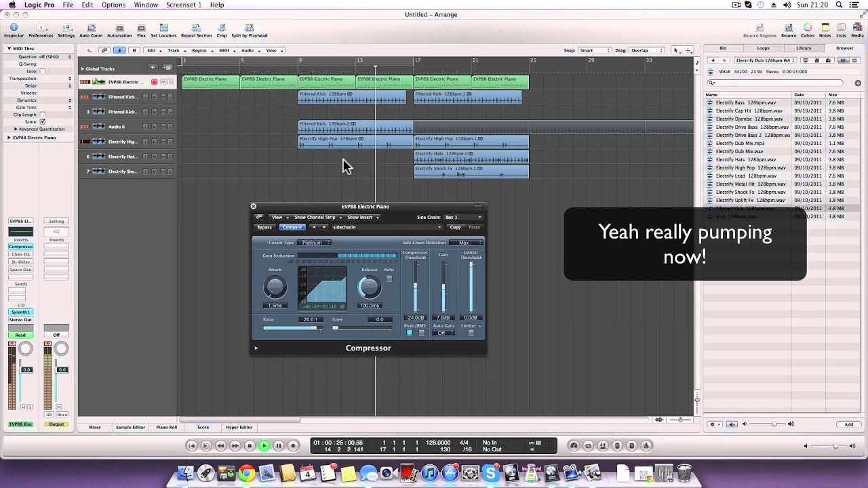The width and height of the screenshot is (868, 488).
Task: Click the Record transport button
Action: [293, 445]
